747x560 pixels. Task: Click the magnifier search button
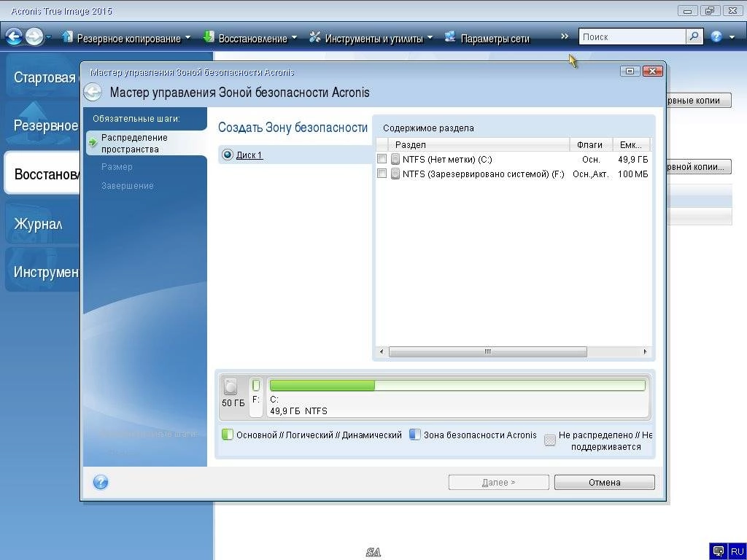pos(694,36)
